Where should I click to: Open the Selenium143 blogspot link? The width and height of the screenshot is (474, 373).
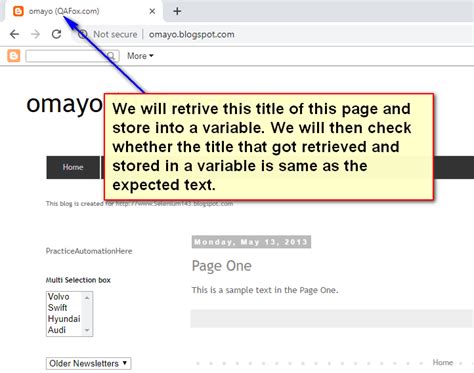174,204
